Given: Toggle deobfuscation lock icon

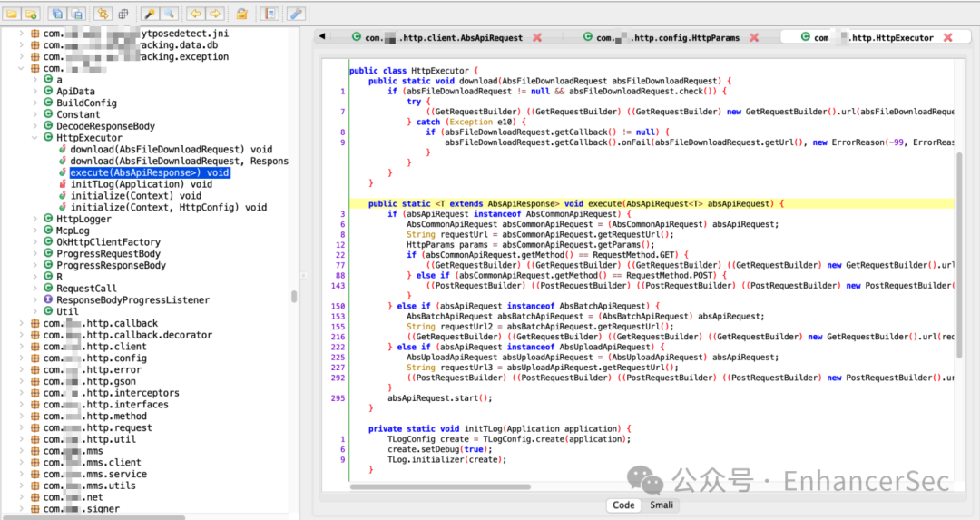Looking at the screenshot, I should [242, 13].
